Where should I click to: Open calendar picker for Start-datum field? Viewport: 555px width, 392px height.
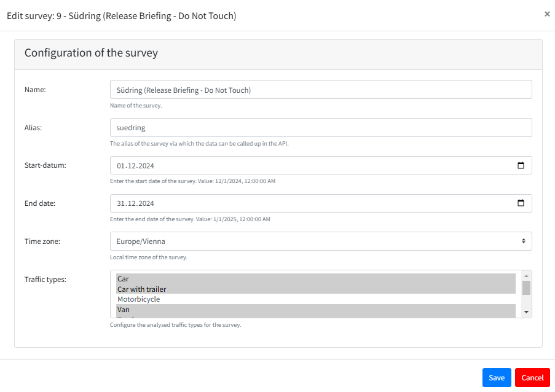(x=521, y=165)
